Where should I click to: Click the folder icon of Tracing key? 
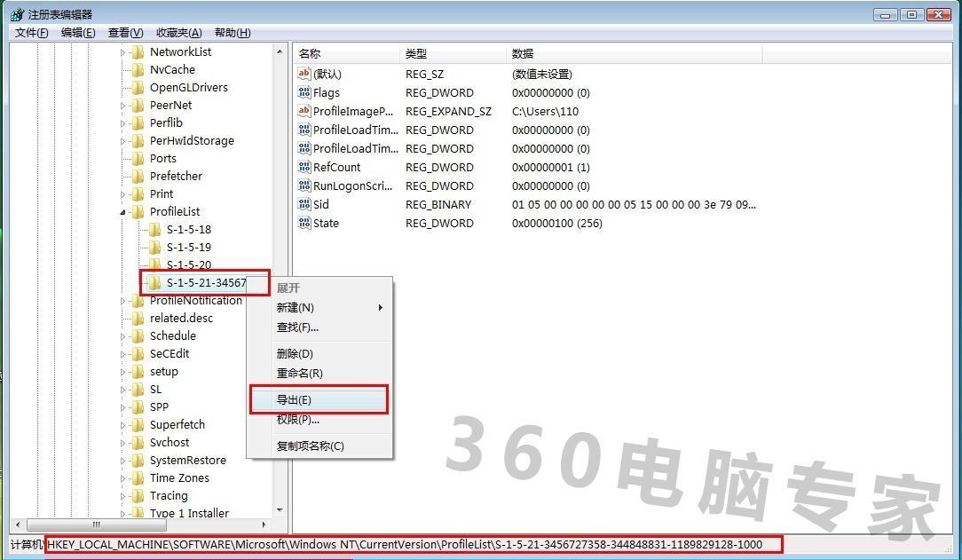click(x=139, y=495)
